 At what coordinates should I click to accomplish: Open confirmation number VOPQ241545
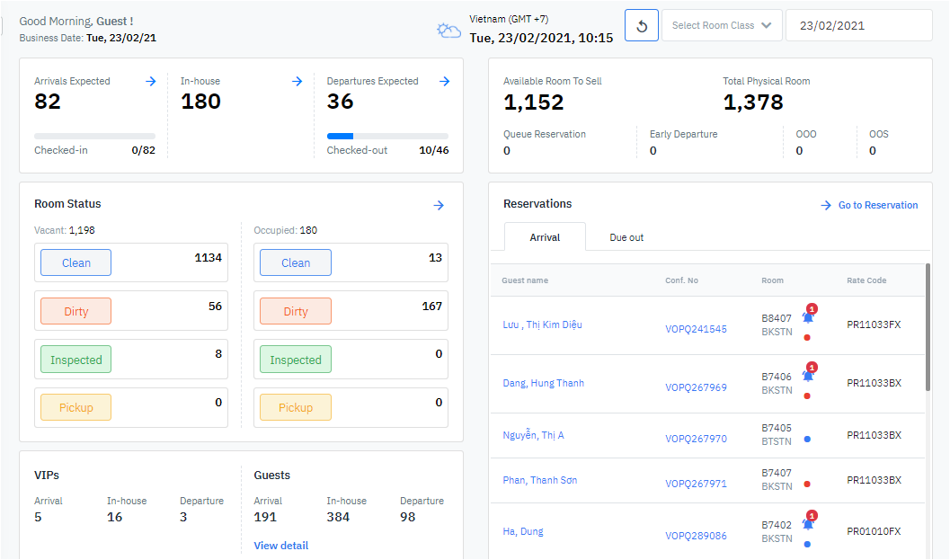tap(696, 329)
